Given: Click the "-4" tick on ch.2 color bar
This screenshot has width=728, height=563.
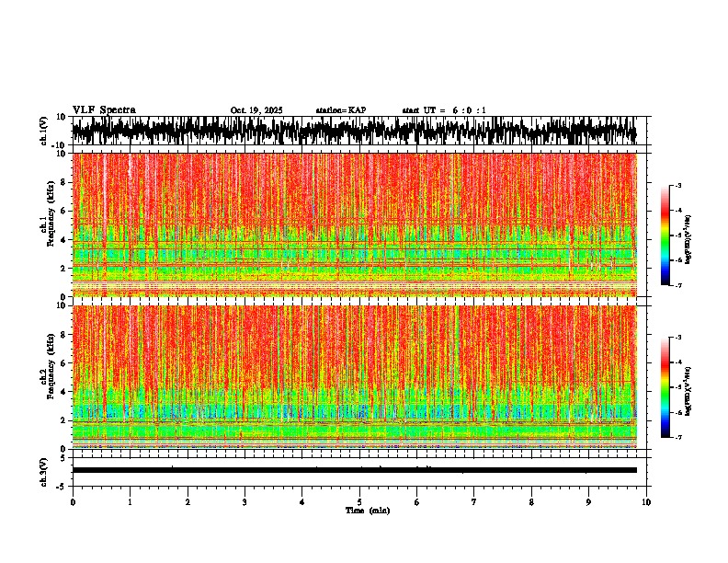Looking at the screenshot, I should pyautogui.click(x=677, y=362).
